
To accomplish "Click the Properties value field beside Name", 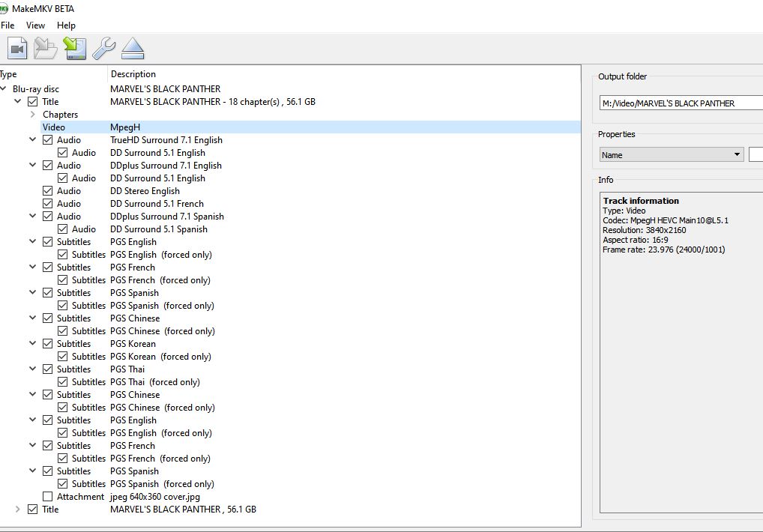I will 756,154.
